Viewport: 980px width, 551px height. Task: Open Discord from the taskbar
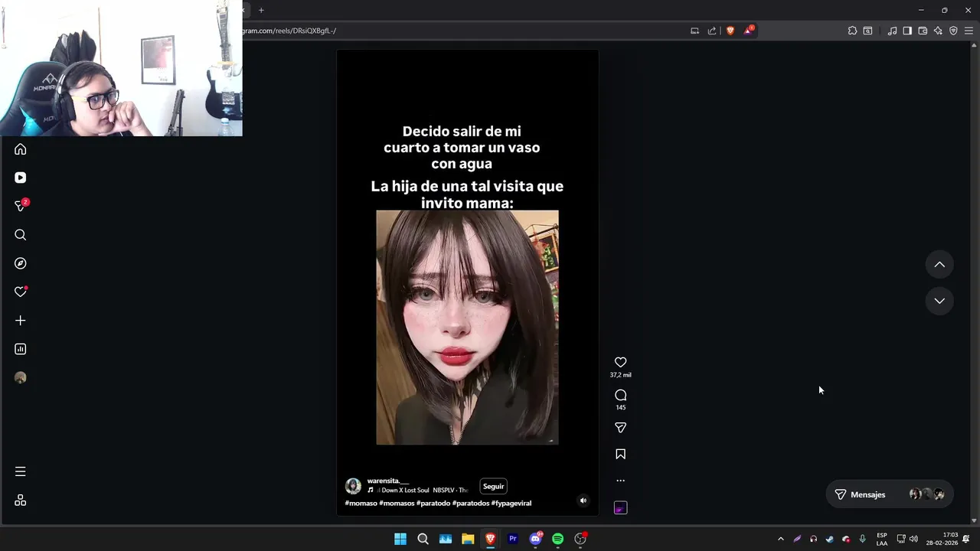pyautogui.click(x=536, y=539)
